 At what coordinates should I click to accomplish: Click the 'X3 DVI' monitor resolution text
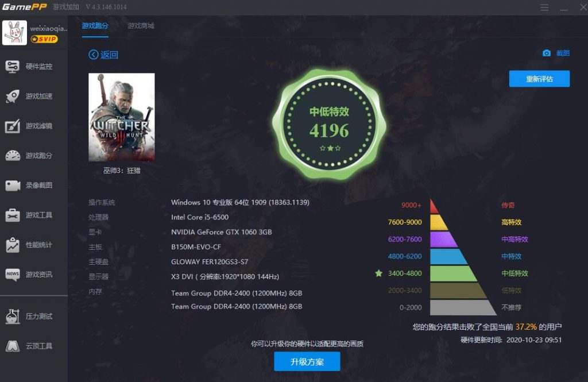coord(225,276)
